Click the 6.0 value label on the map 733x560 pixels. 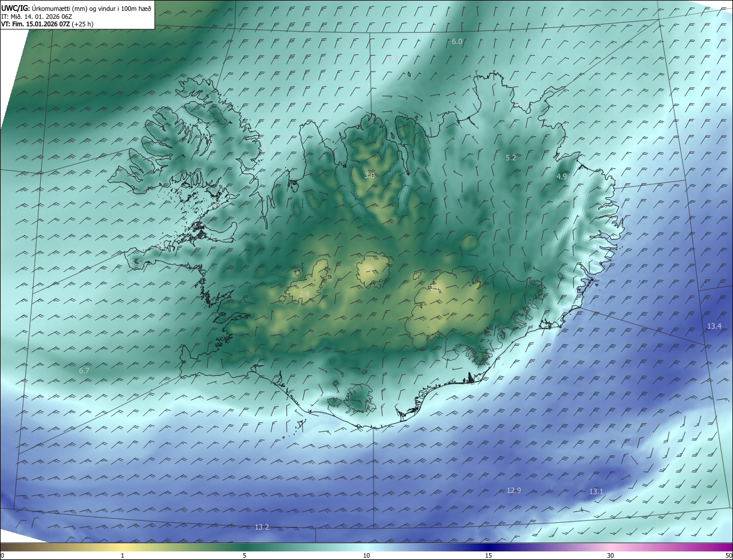coord(457,42)
